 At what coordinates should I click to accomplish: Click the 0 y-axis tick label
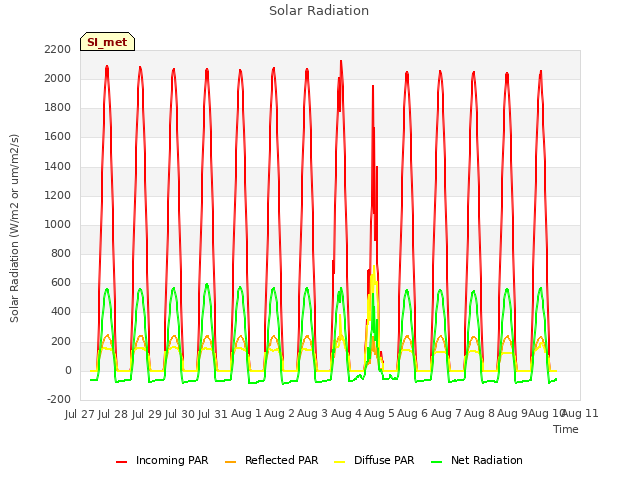point(68,371)
